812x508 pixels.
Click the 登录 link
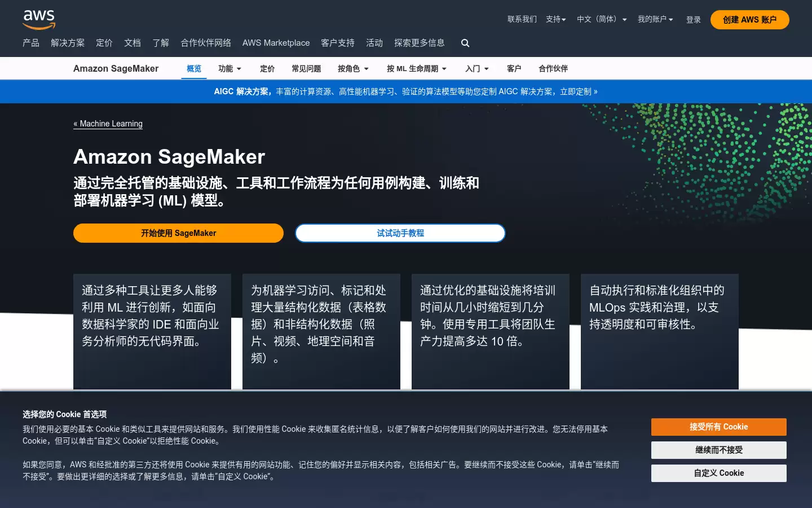coord(694,20)
